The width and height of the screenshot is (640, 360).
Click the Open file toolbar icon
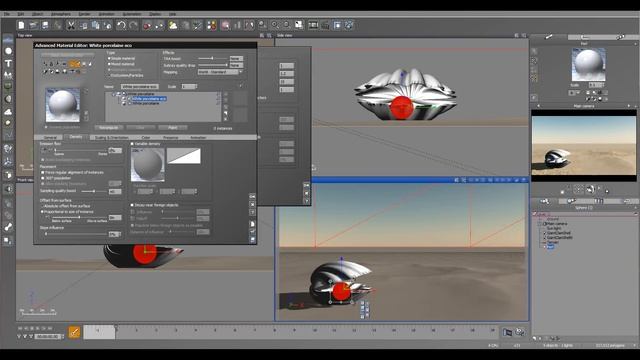(x=33, y=25)
